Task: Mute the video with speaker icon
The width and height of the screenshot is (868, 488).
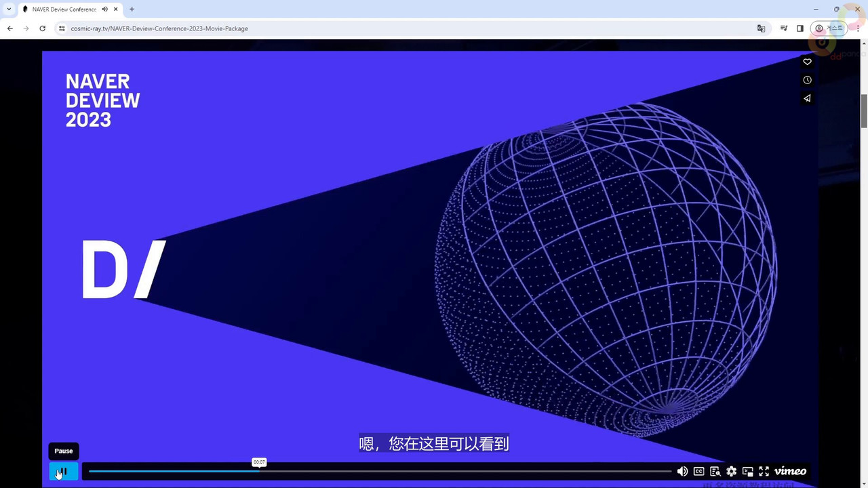Action: pyautogui.click(x=682, y=471)
